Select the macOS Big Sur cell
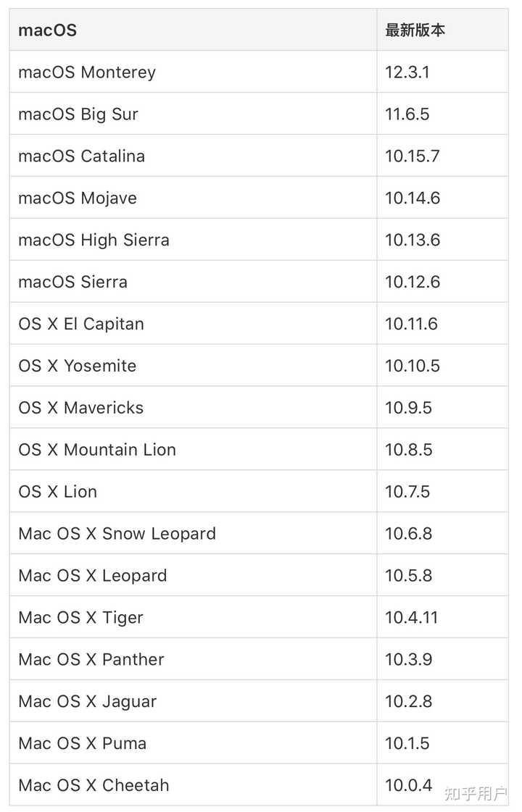The width and height of the screenshot is (522, 812). 78,114
